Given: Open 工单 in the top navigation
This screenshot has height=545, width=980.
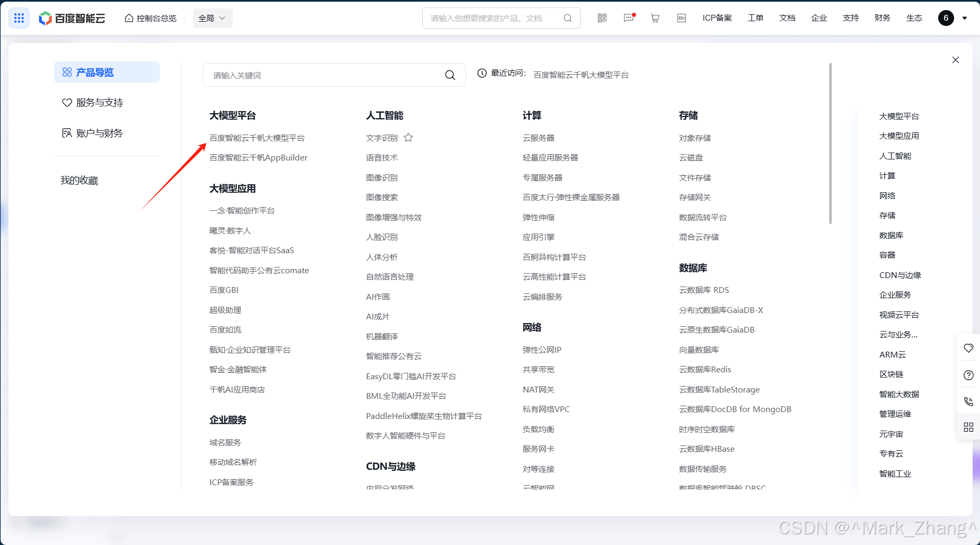Looking at the screenshot, I should click(x=756, y=18).
